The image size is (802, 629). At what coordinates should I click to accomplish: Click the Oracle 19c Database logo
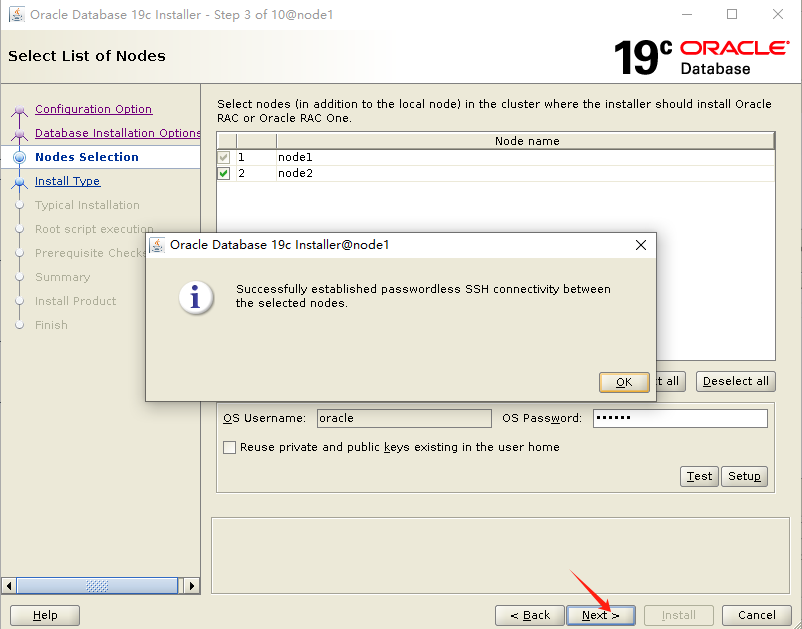[x=701, y=57]
